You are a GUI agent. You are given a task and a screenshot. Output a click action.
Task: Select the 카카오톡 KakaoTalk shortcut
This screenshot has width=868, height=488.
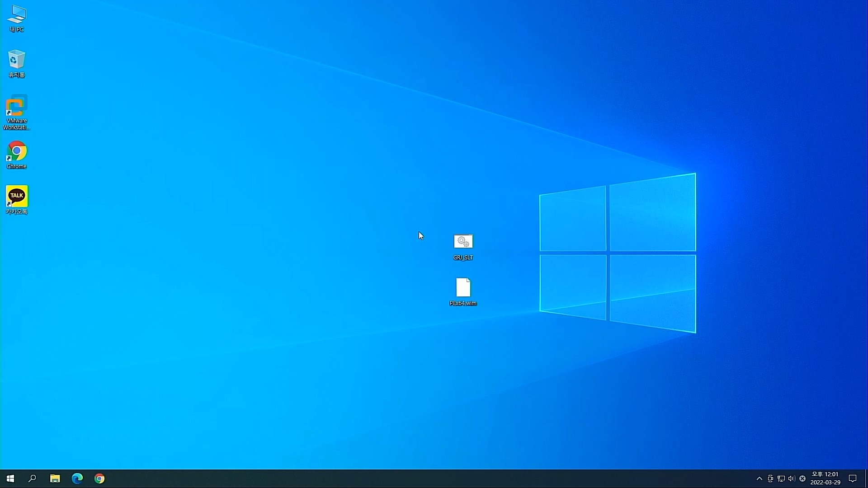pyautogui.click(x=17, y=200)
